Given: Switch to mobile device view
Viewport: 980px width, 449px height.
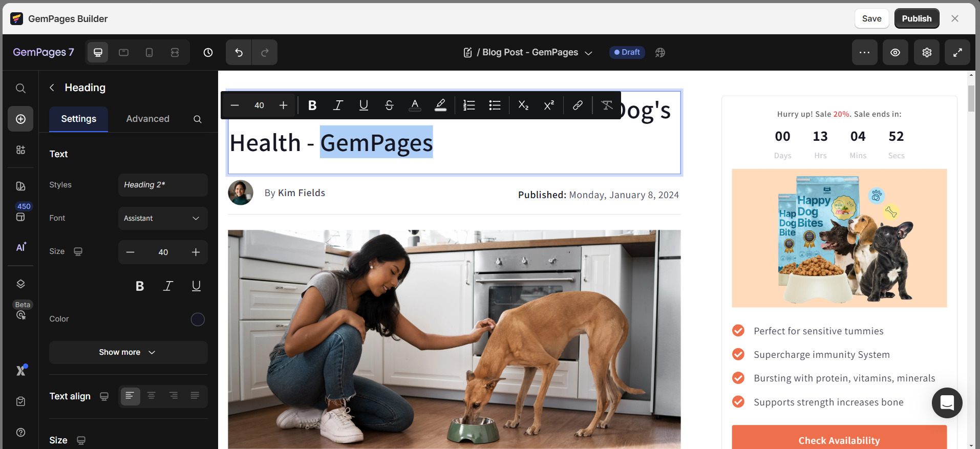Looking at the screenshot, I should tap(149, 52).
